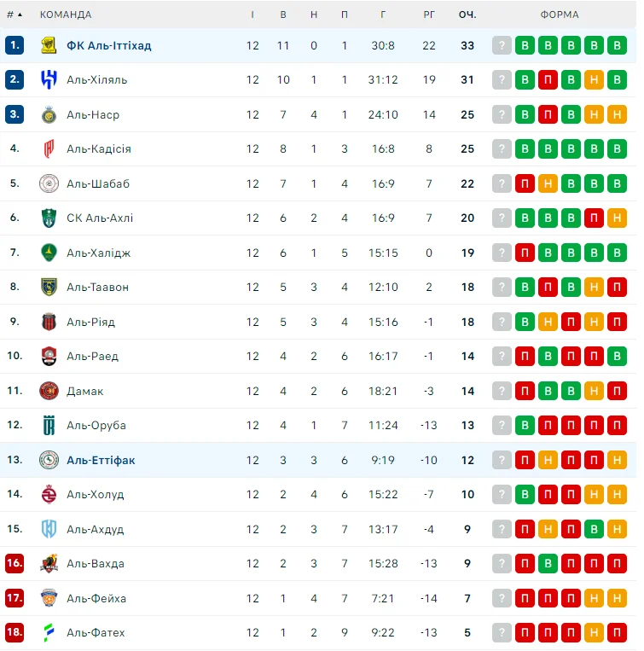Click Al-Ahli's orange Н draw badge
644x651 pixels.
tap(618, 218)
